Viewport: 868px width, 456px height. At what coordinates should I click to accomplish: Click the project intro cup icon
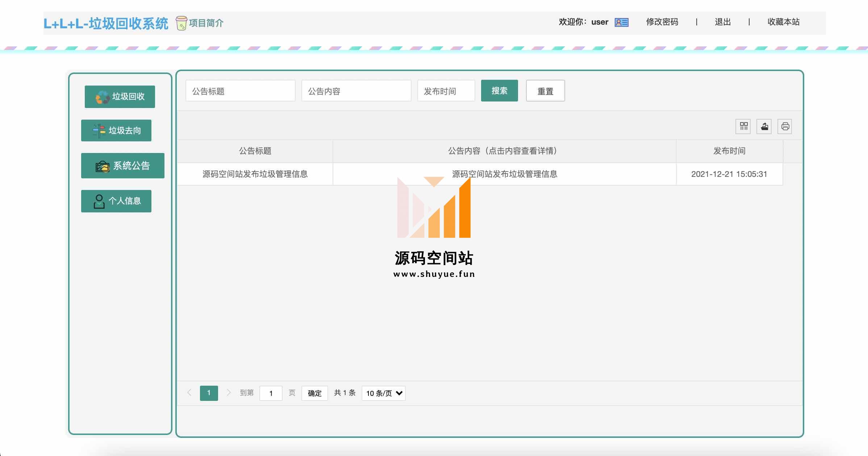(x=181, y=23)
